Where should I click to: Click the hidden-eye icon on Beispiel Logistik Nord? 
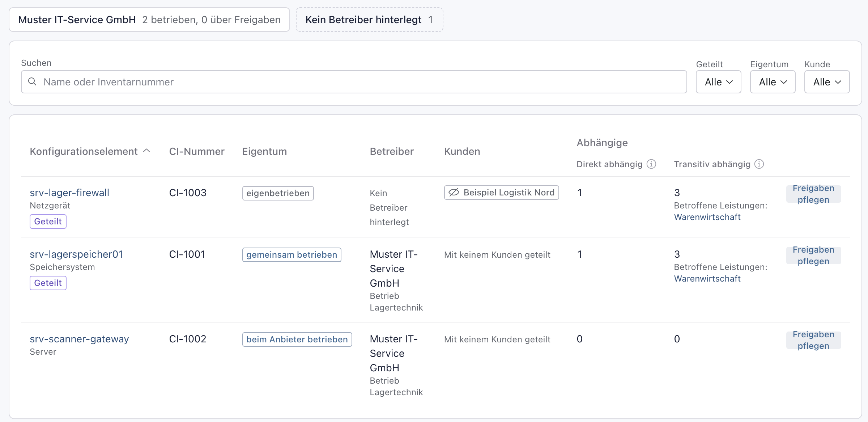[x=454, y=192]
